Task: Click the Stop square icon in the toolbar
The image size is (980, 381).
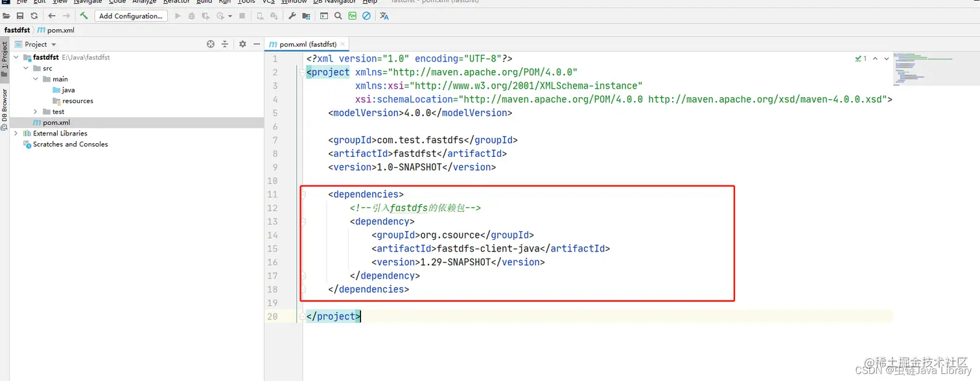Action: [x=242, y=16]
